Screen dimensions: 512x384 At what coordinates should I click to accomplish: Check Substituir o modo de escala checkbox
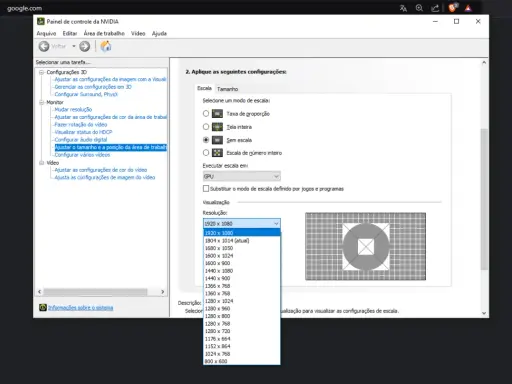[x=206, y=189]
